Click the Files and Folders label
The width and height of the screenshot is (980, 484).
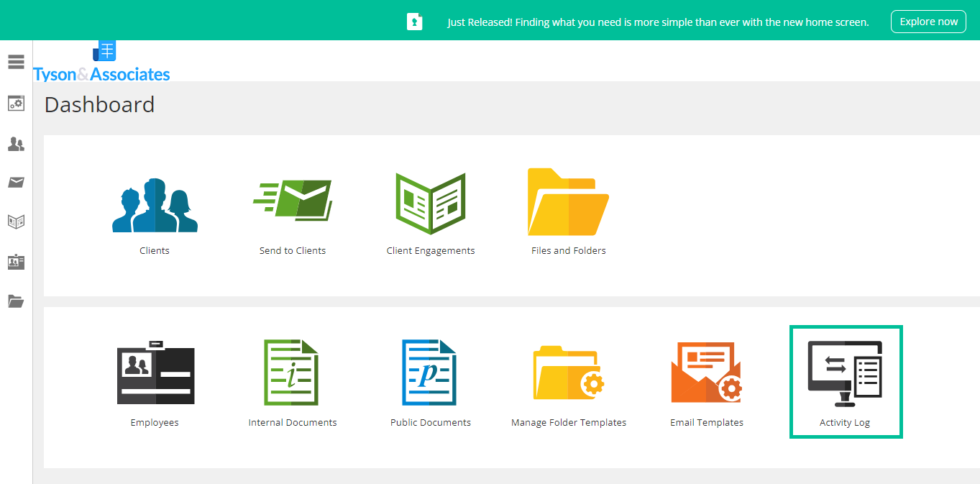tap(569, 251)
